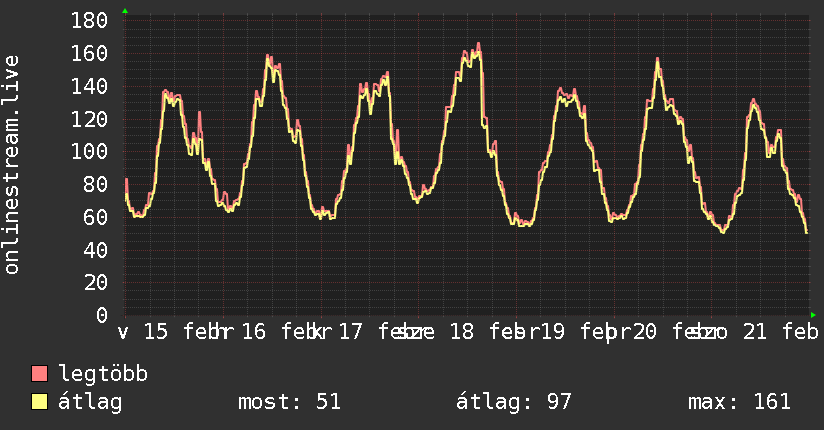Click the pink legtöbb legend swatch
Image resolution: width=824 pixels, height=430 pixels.
tap(39, 373)
